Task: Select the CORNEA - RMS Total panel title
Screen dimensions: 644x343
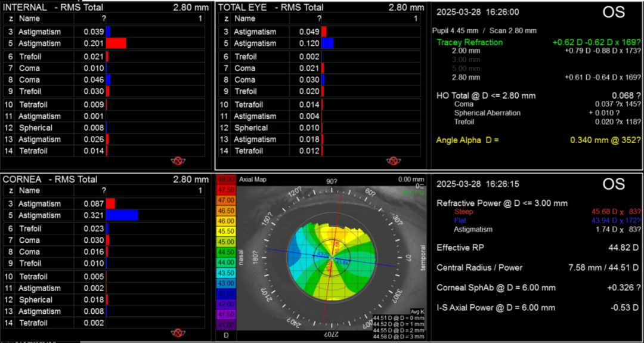Action: coord(50,180)
